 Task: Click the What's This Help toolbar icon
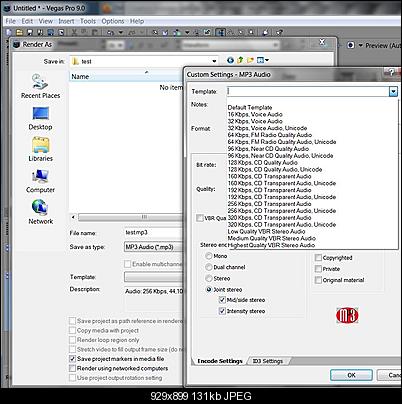click(x=279, y=32)
